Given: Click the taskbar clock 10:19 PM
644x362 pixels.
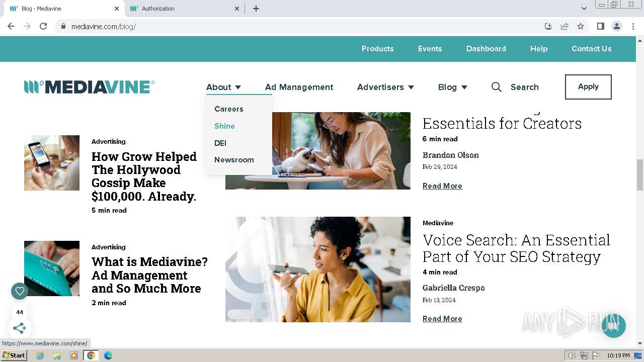Looking at the screenshot, I should (618, 355).
